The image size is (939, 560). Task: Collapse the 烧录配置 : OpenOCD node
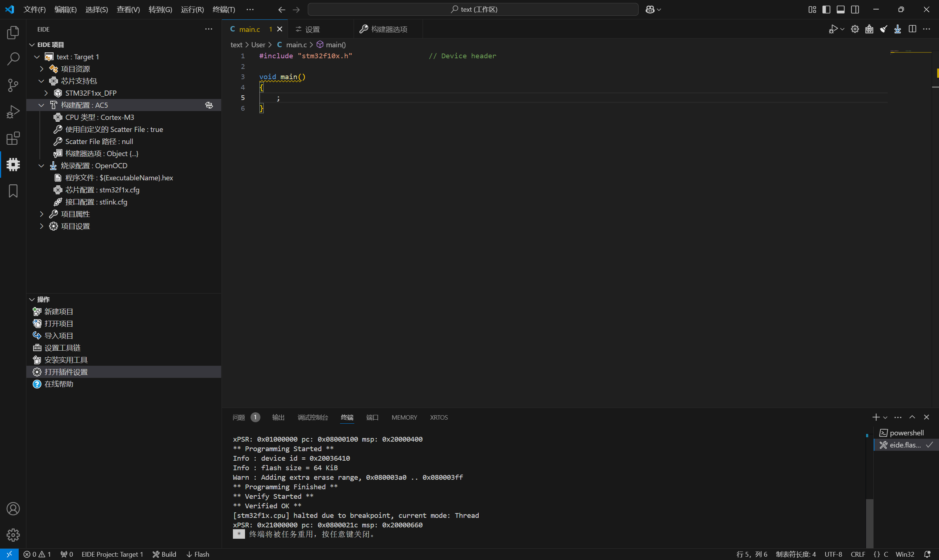(41, 166)
